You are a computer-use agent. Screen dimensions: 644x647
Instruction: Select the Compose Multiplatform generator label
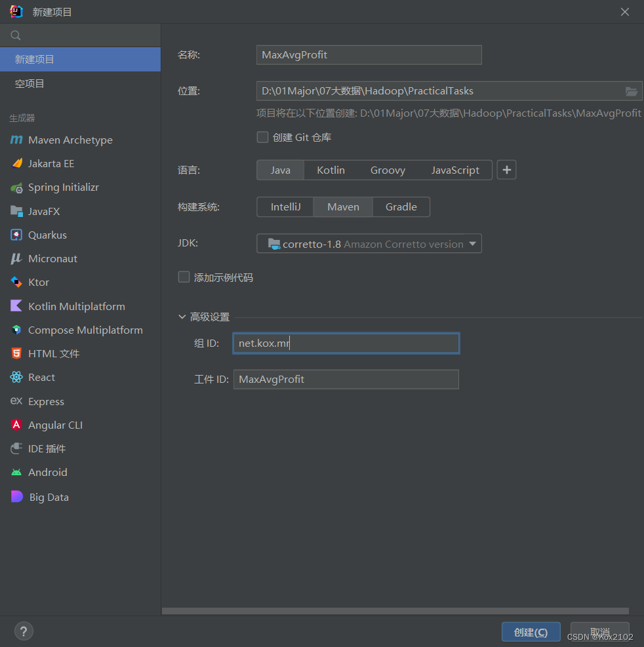(x=85, y=330)
